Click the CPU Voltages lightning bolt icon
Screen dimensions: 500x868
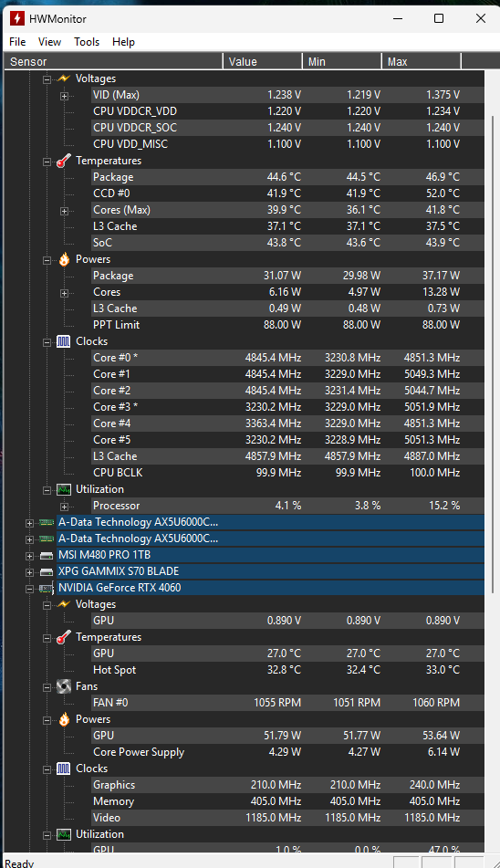coord(64,78)
